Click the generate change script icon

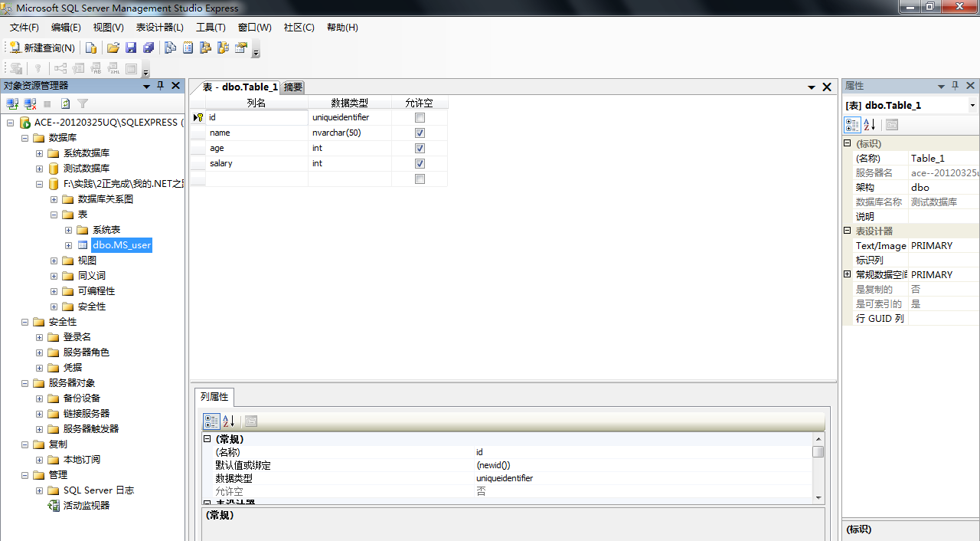[16, 68]
